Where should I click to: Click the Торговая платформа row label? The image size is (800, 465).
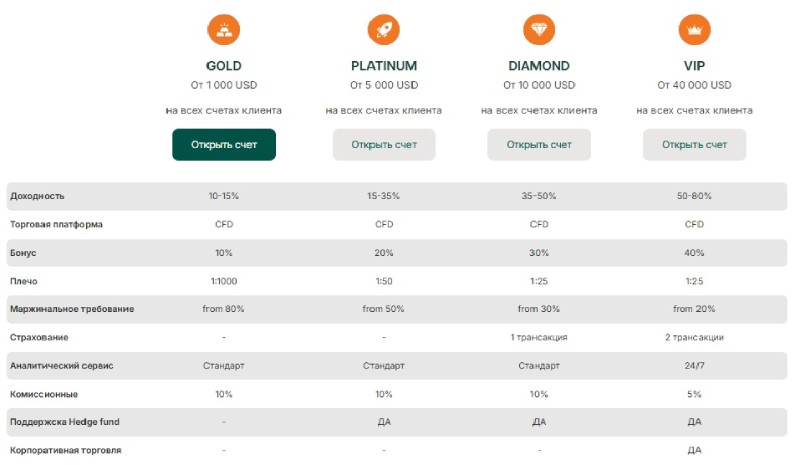click(56, 224)
